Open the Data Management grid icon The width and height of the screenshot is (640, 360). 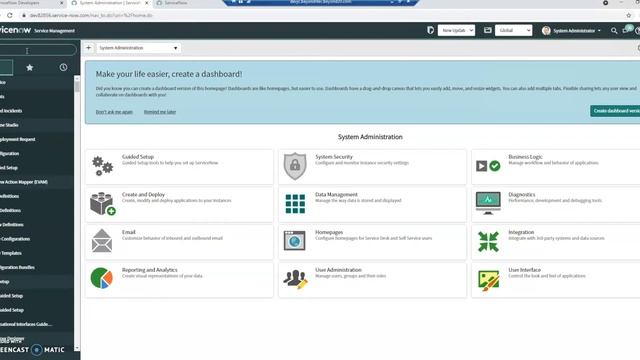[295, 204]
